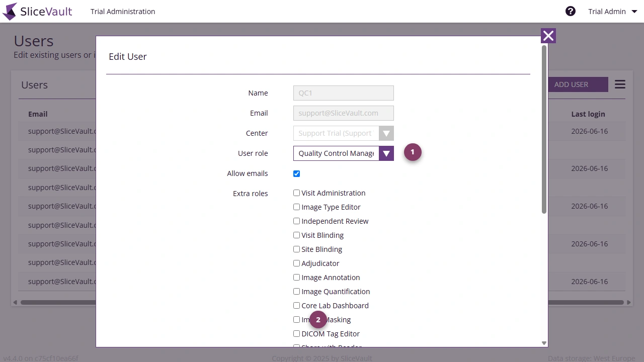Check the Visit Blinding role
644x362 pixels.
(296, 235)
